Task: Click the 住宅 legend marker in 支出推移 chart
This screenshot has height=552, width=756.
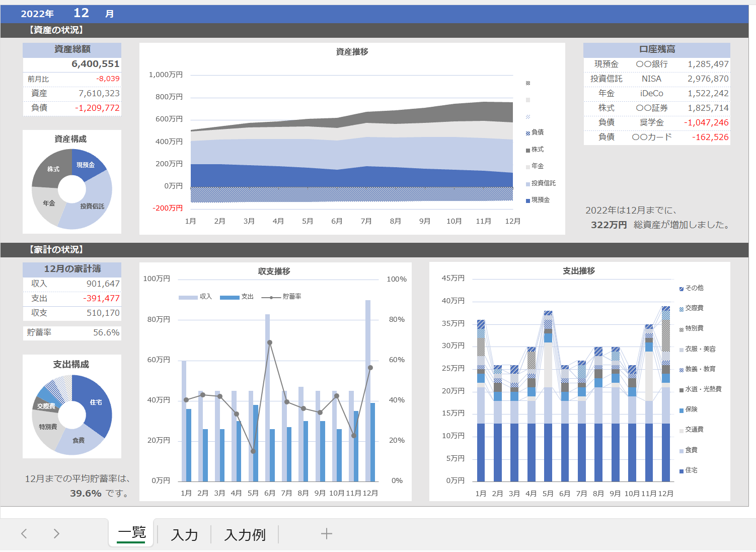Action: 682,471
